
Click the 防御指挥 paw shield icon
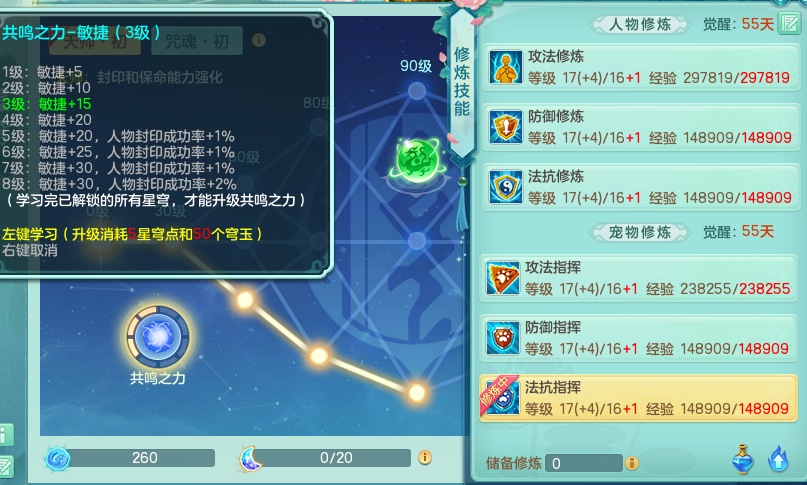coord(503,338)
